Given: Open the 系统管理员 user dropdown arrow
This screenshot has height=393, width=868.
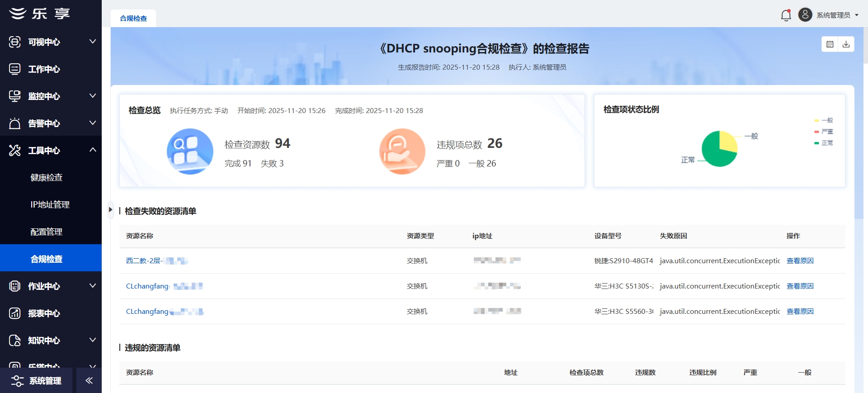Looking at the screenshot, I should point(856,15).
